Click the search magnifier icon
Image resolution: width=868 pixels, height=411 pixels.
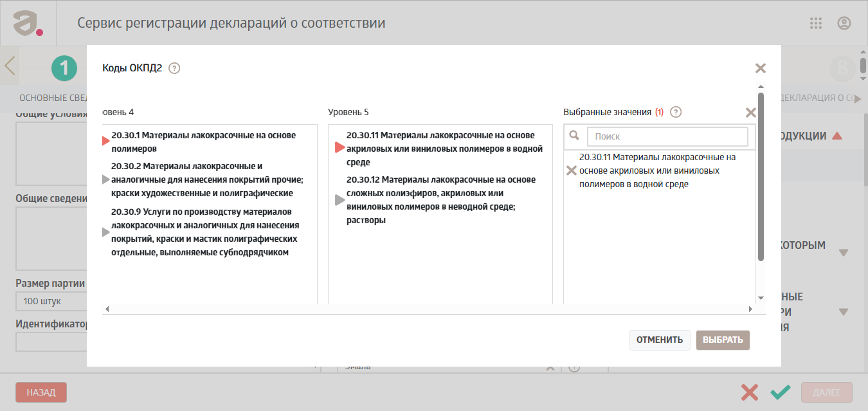(x=575, y=136)
